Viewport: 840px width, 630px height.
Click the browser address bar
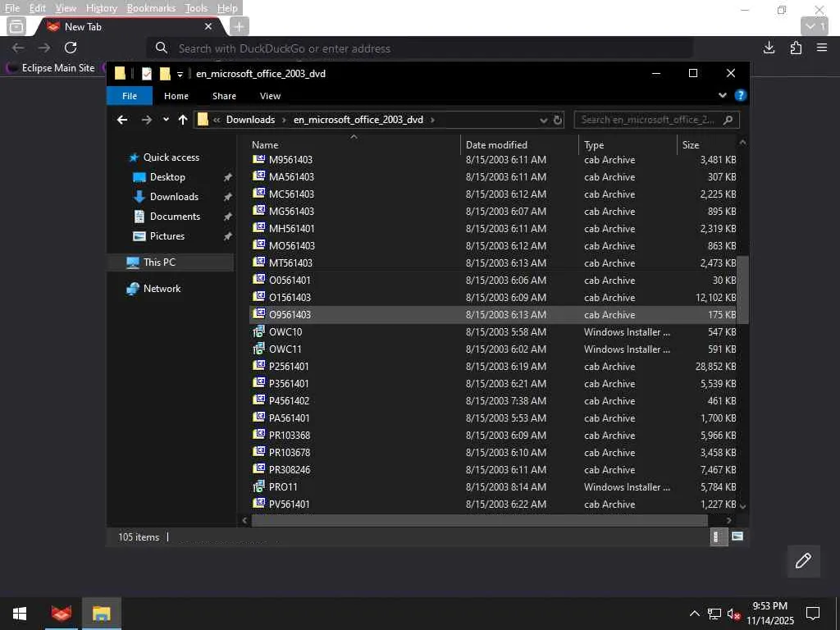[420, 48]
